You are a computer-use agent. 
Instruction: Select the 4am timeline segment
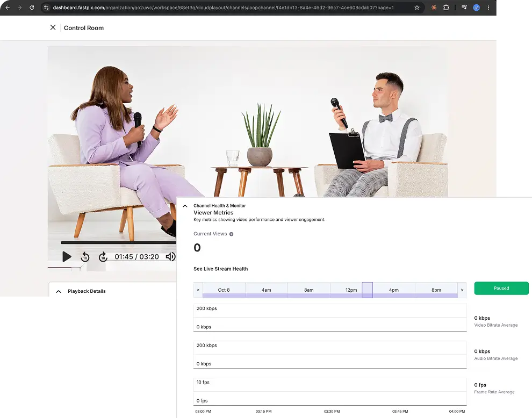click(x=267, y=290)
